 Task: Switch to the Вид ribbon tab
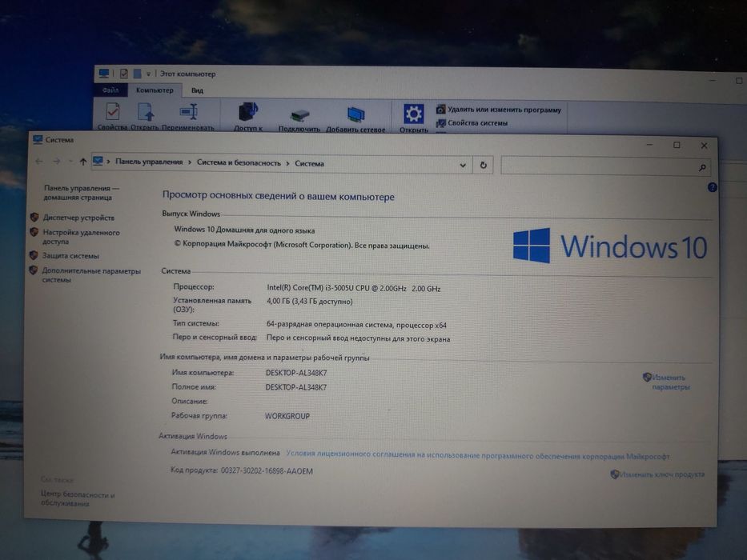(x=197, y=90)
